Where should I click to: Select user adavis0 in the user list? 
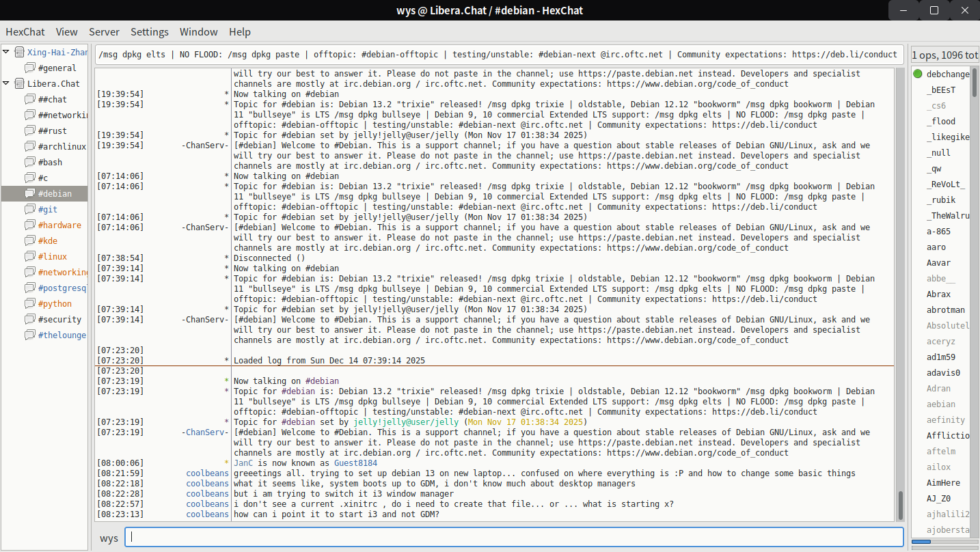[943, 372]
